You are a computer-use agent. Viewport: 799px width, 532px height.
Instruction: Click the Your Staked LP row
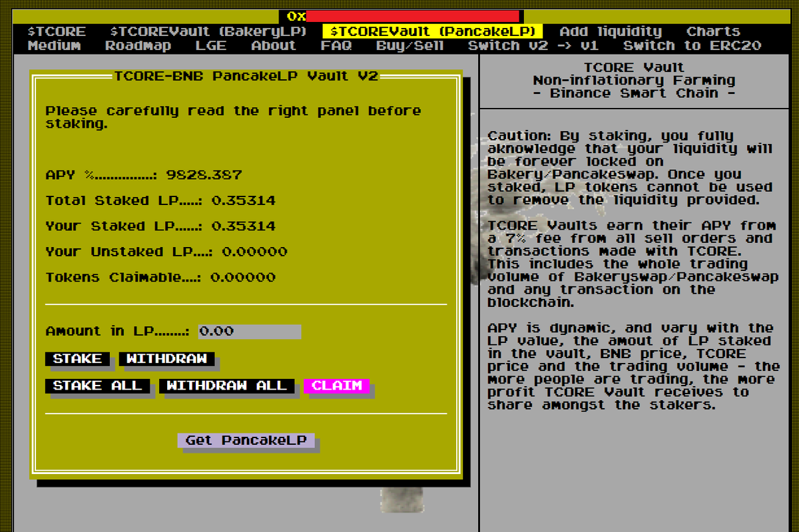tap(160, 226)
